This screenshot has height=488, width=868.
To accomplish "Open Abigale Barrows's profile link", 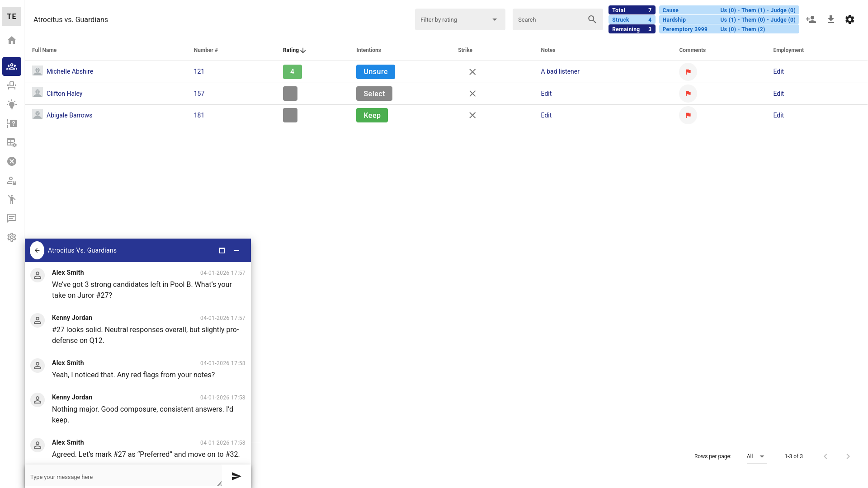I will pos(69,115).
